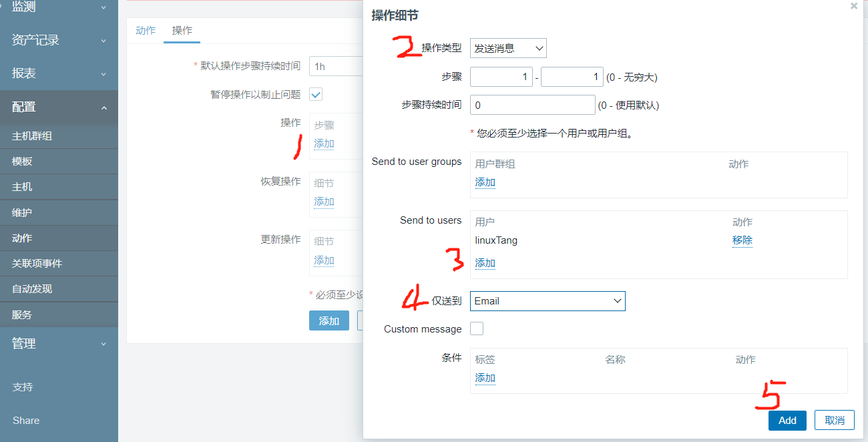Expand the 报表 menu chevron
Viewport: 868px width, 442px height.
103,73
